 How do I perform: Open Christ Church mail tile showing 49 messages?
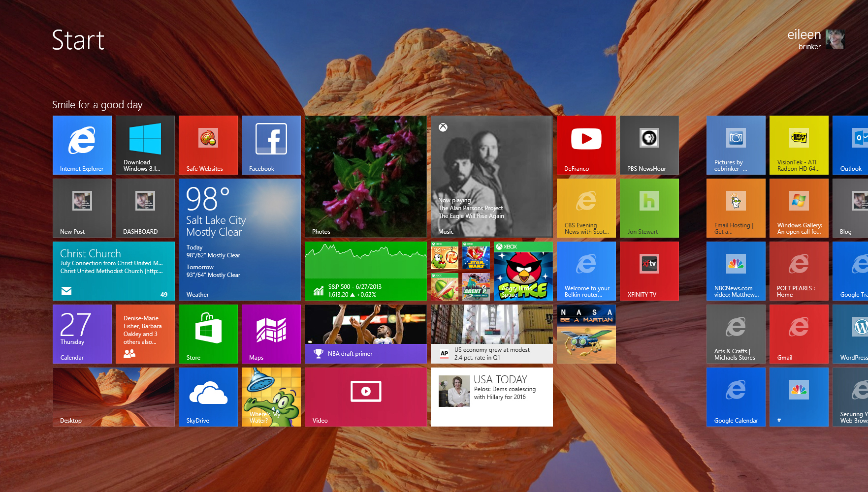point(113,271)
